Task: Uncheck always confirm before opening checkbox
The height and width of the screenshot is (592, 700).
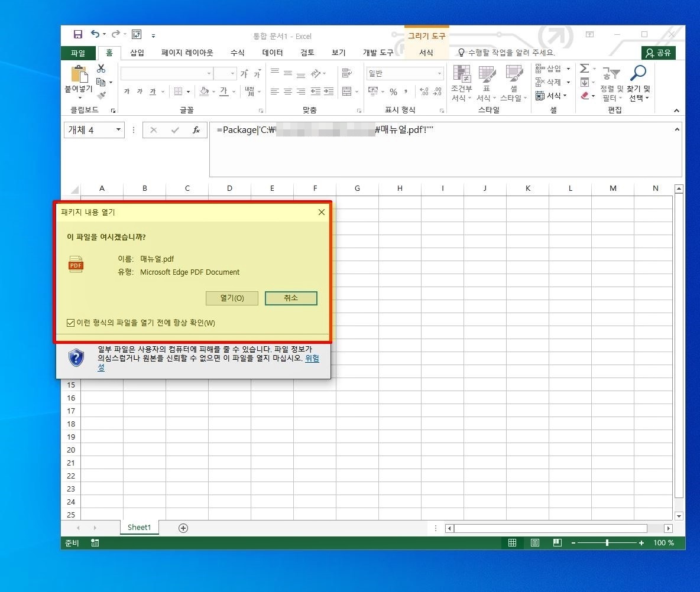Action: (x=70, y=323)
